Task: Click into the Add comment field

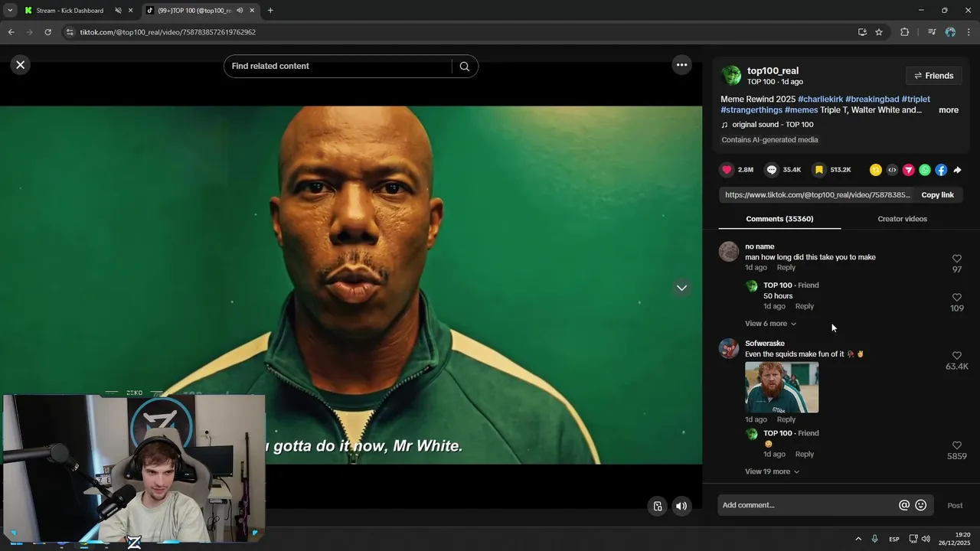Action: coord(808,505)
